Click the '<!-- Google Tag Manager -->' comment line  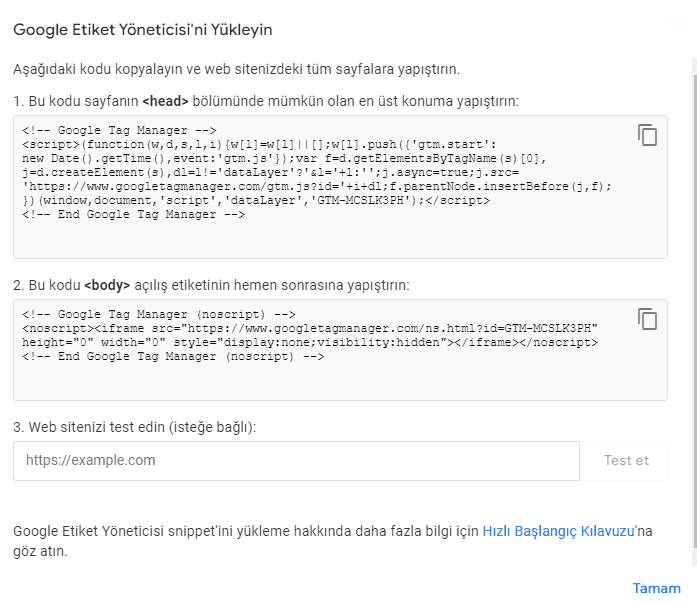(x=119, y=130)
